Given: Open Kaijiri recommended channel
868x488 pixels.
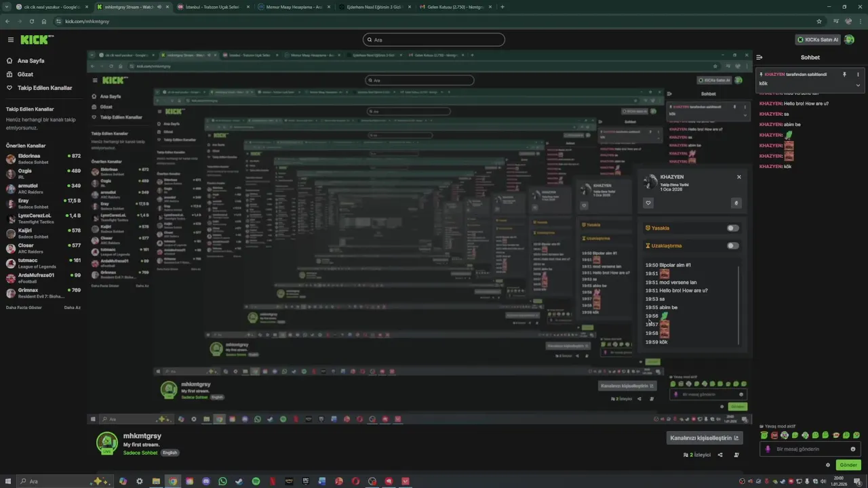Looking at the screenshot, I should click(43, 233).
